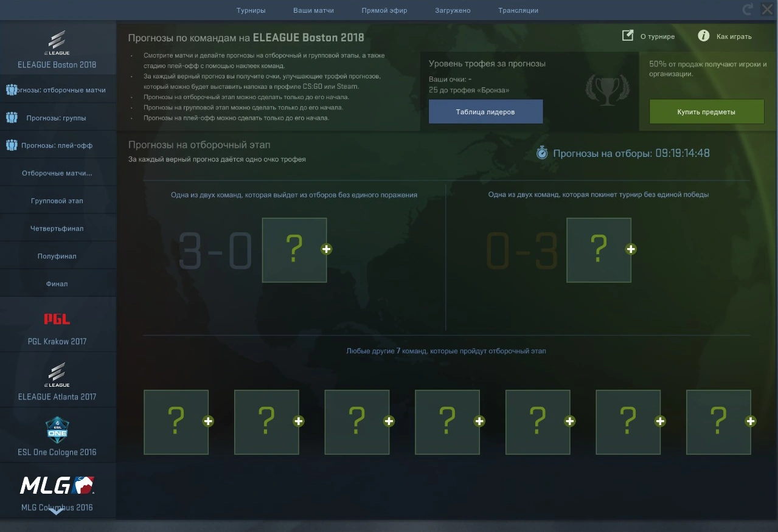Select Групповой этап in sidebar
The height and width of the screenshot is (532, 778).
click(x=58, y=201)
